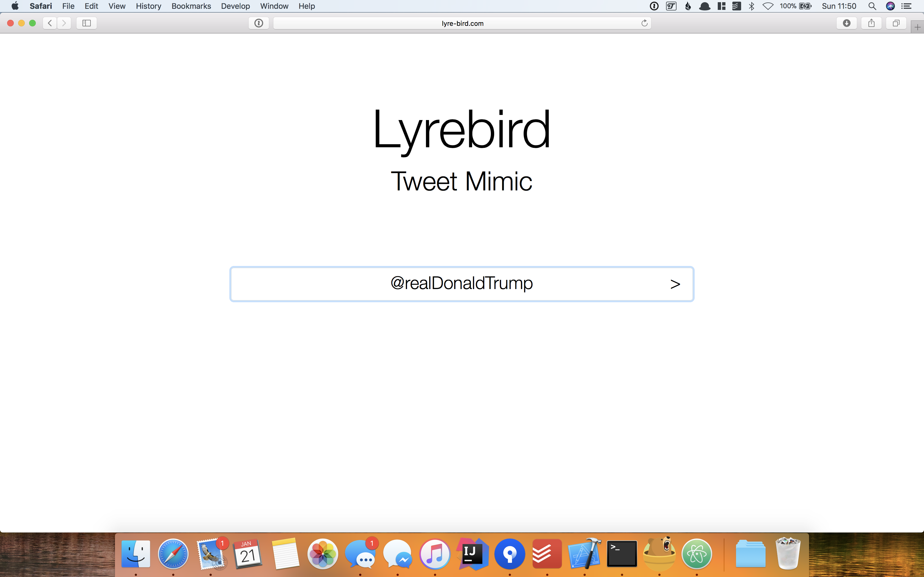Click the lyre-bird.com address bar
The width and height of the screenshot is (924, 577).
[462, 23]
